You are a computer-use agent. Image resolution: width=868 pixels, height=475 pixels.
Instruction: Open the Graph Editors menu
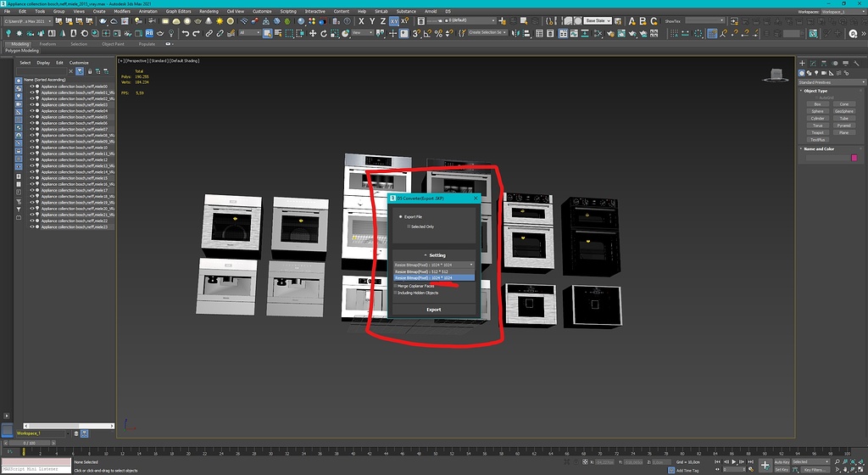(178, 11)
